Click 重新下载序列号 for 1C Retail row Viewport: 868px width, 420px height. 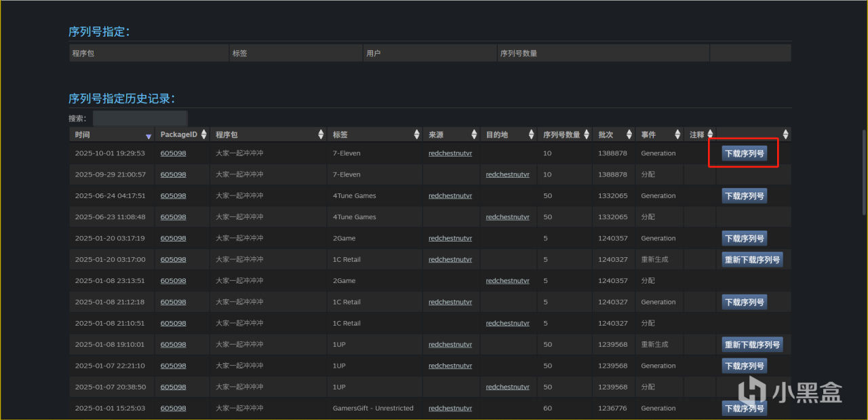[x=752, y=260]
